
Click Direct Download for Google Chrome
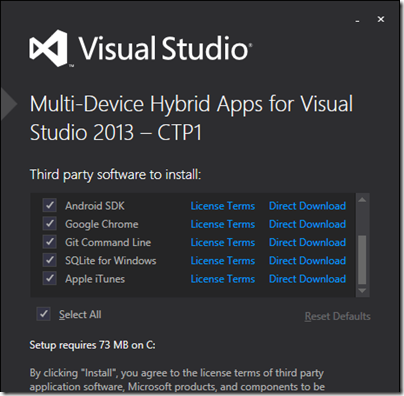[307, 224]
